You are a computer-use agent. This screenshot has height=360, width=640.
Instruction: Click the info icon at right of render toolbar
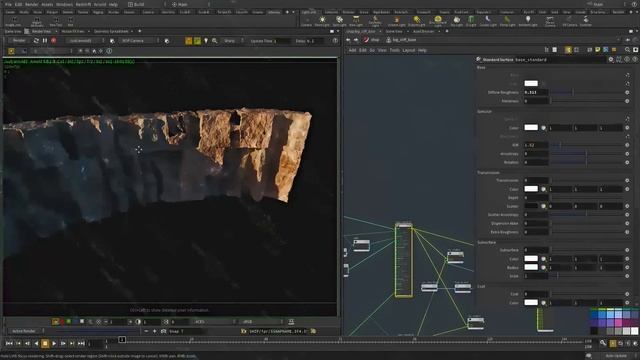point(335,41)
